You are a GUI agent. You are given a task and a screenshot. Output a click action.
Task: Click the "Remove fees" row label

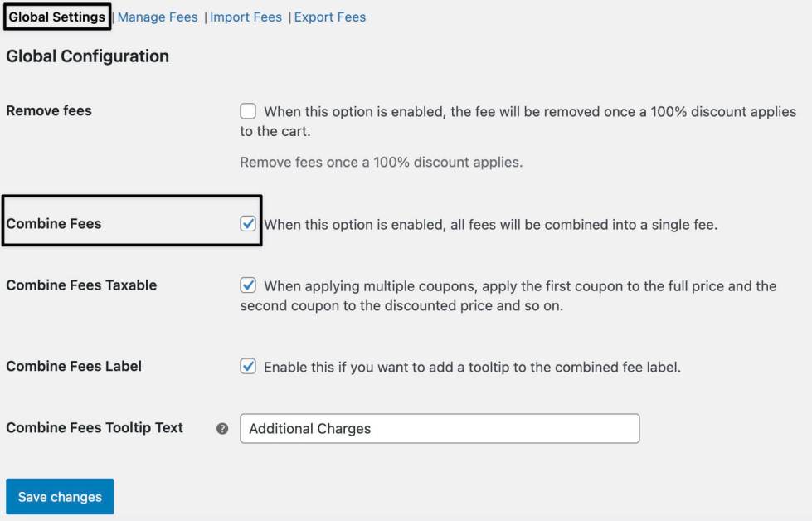pyautogui.click(x=49, y=110)
